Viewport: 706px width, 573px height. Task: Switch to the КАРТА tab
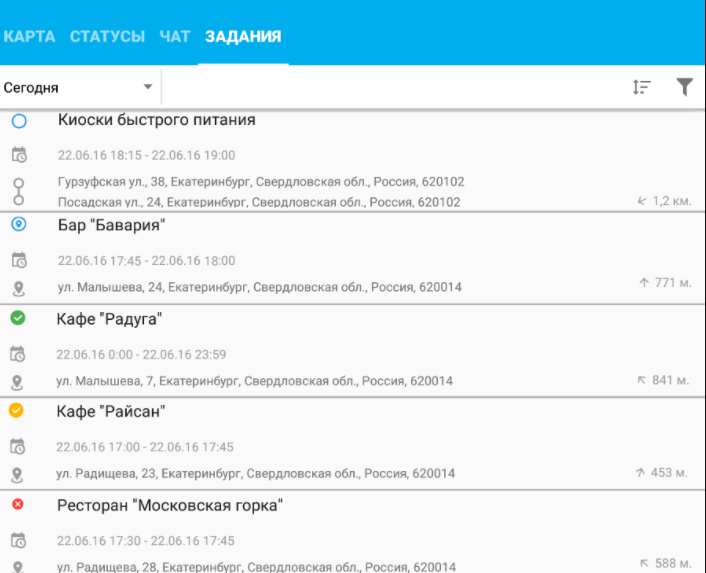point(29,36)
